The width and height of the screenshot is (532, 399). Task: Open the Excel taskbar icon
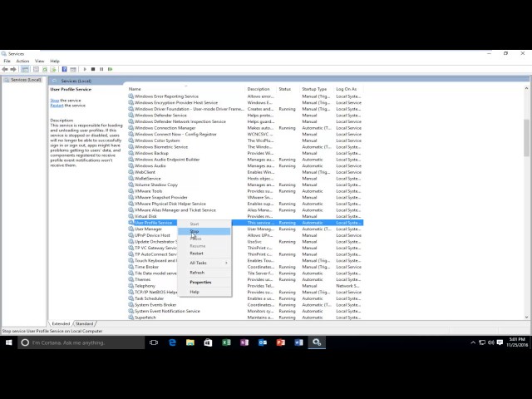(x=226, y=342)
